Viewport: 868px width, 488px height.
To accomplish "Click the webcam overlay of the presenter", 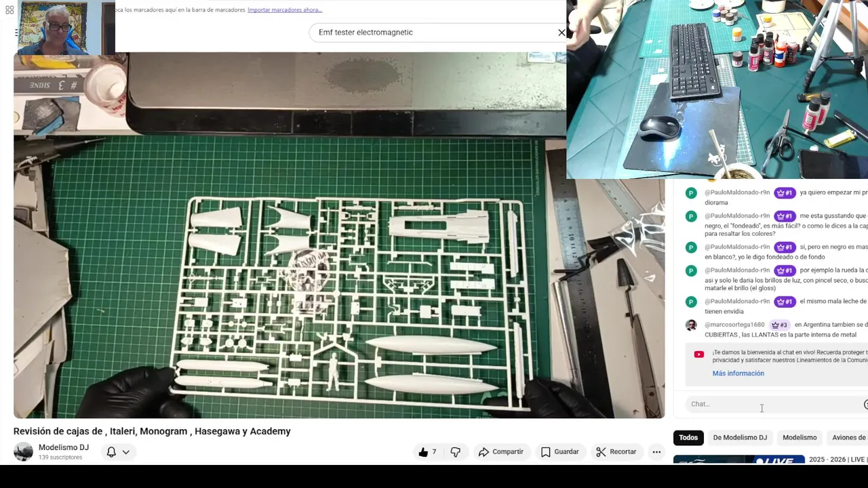I will (66, 27).
